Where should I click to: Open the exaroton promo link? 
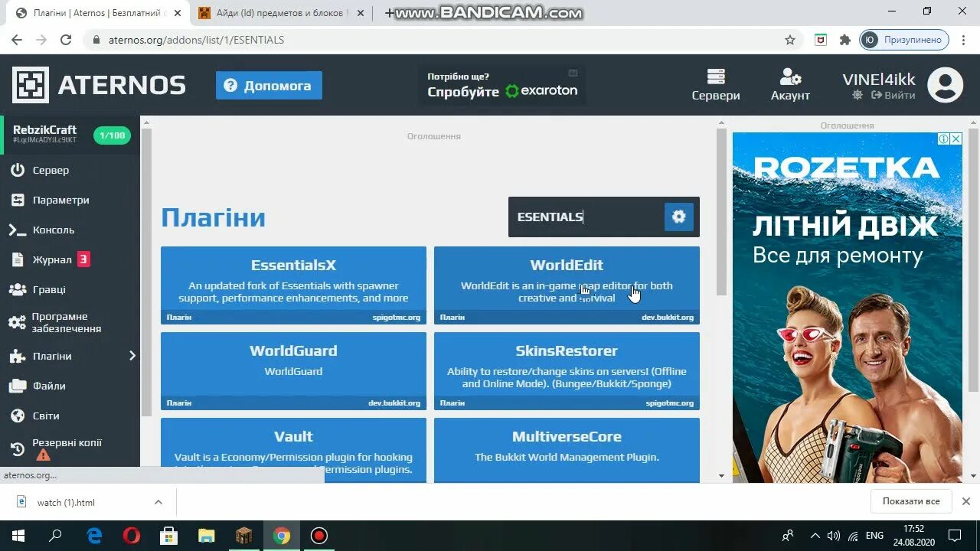[x=502, y=85]
